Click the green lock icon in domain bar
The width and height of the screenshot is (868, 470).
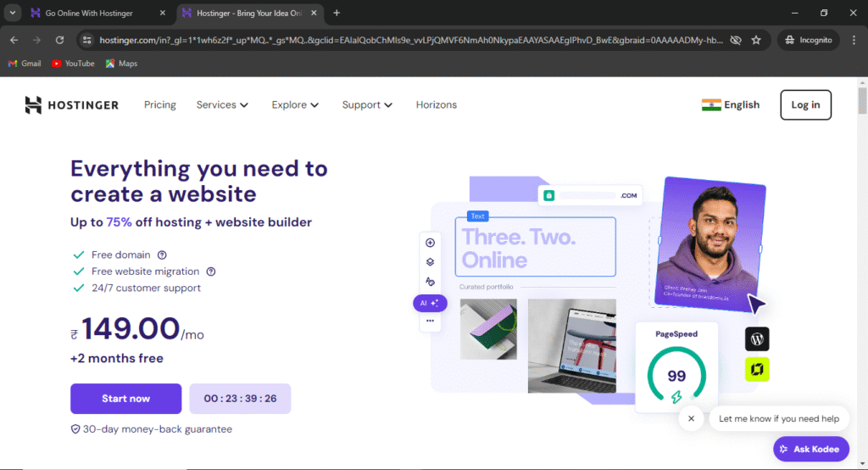click(x=548, y=196)
